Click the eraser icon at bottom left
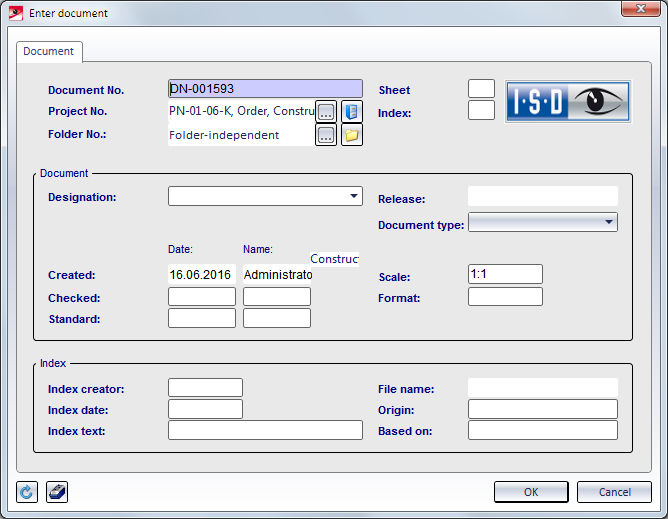 click(57, 492)
